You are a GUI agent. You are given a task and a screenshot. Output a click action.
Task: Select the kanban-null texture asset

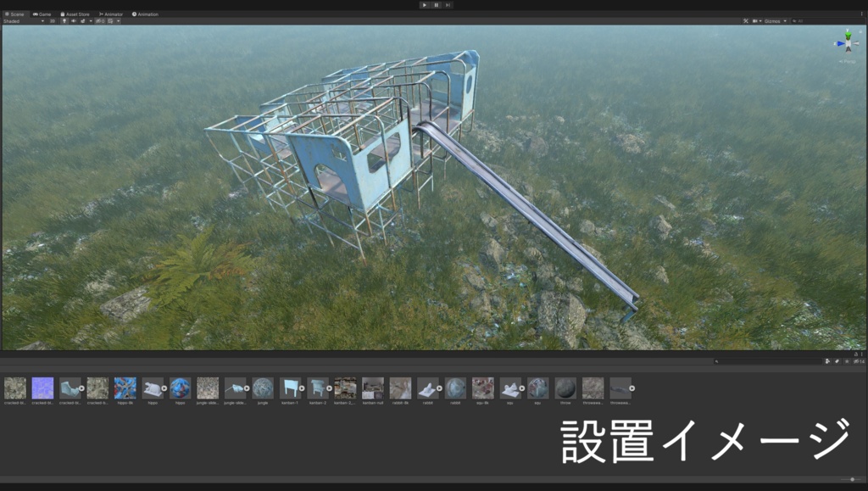373,388
